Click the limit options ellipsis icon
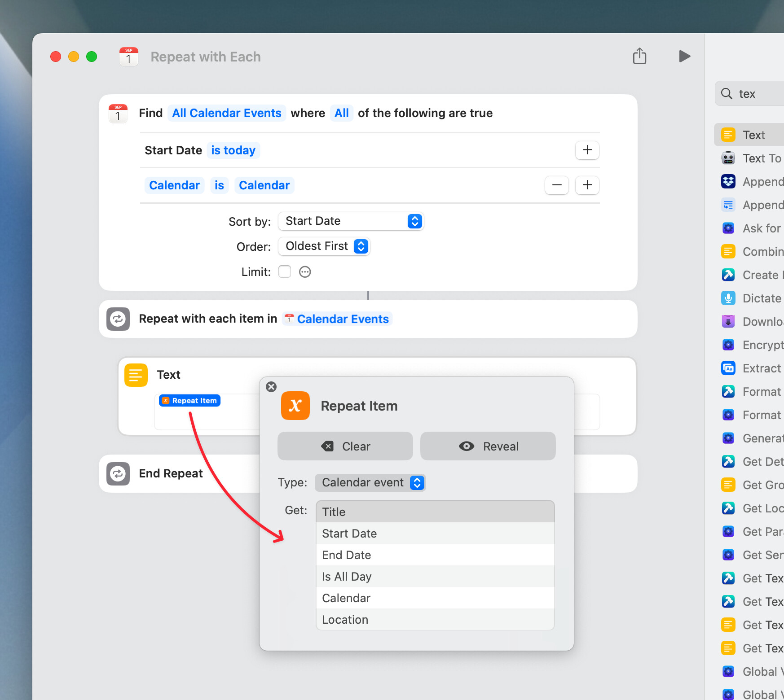The height and width of the screenshot is (700, 784). pyautogui.click(x=305, y=272)
